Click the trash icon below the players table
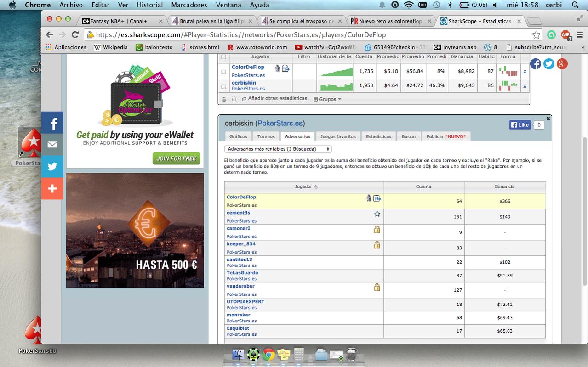The width and height of the screenshot is (588, 367). [224, 99]
